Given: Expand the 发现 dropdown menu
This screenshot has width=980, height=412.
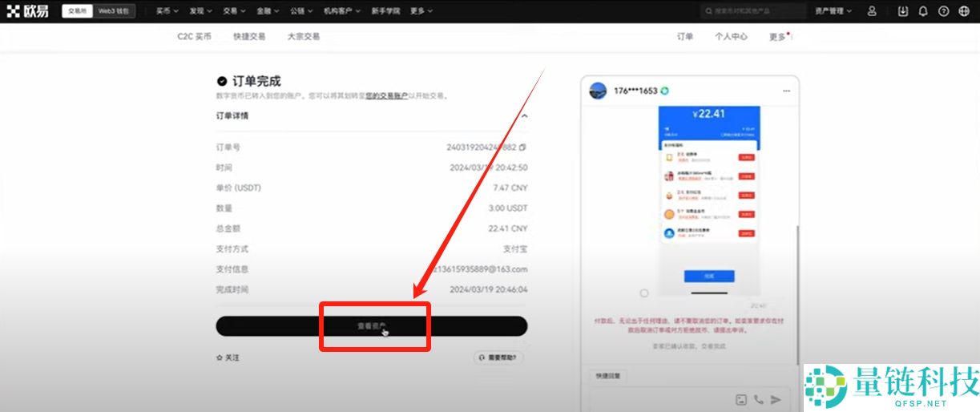Looking at the screenshot, I should pos(200,11).
